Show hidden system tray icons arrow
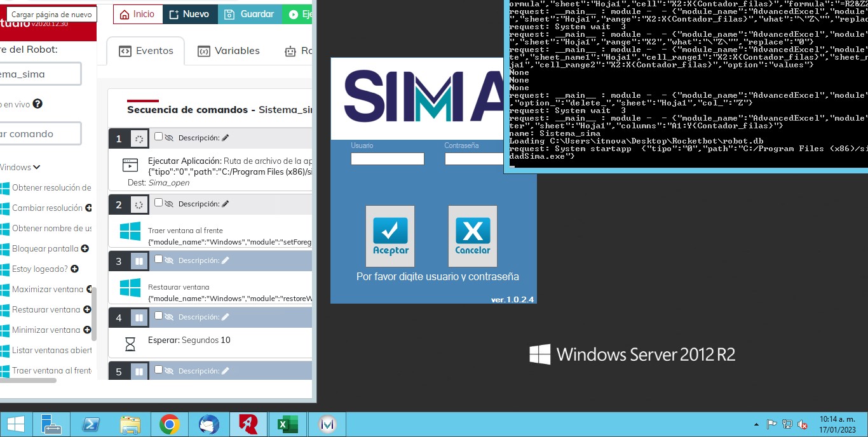868x437 pixels. (x=756, y=424)
